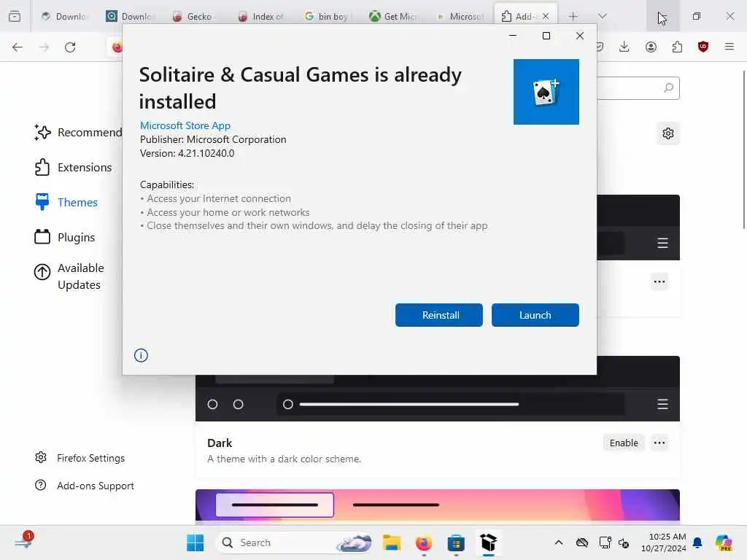Click the Firefox forward arrow
747x560 pixels.
pyautogui.click(x=44, y=47)
